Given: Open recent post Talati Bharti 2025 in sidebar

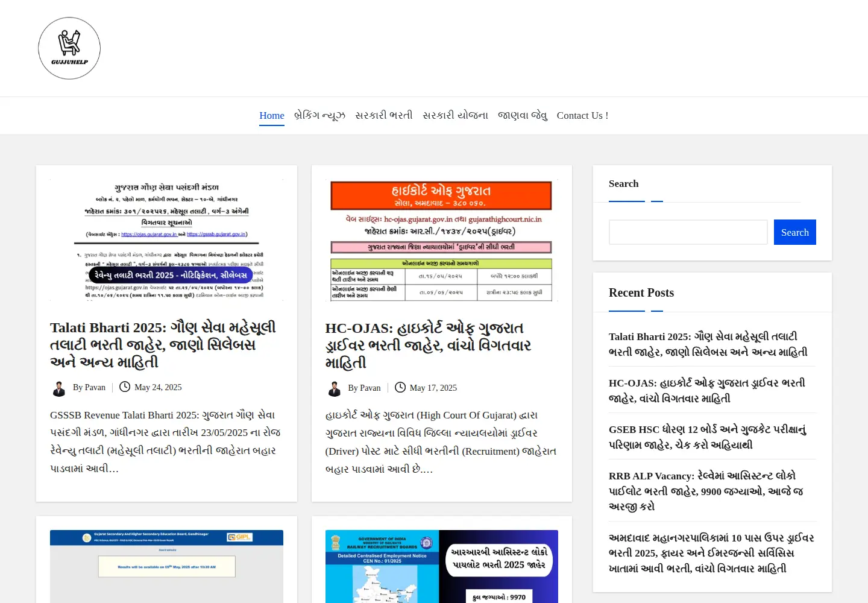Looking at the screenshot, I should point(708,344).
